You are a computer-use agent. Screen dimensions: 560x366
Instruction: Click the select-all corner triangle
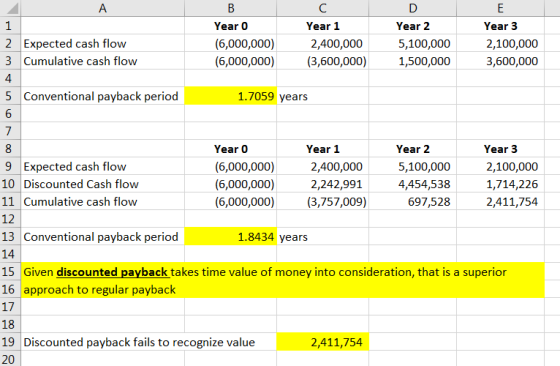pos(12,9)
